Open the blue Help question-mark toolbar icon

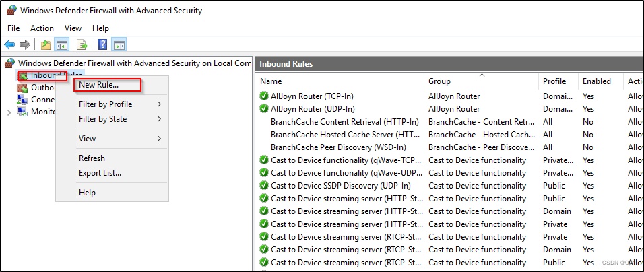[x=102, y=44]
